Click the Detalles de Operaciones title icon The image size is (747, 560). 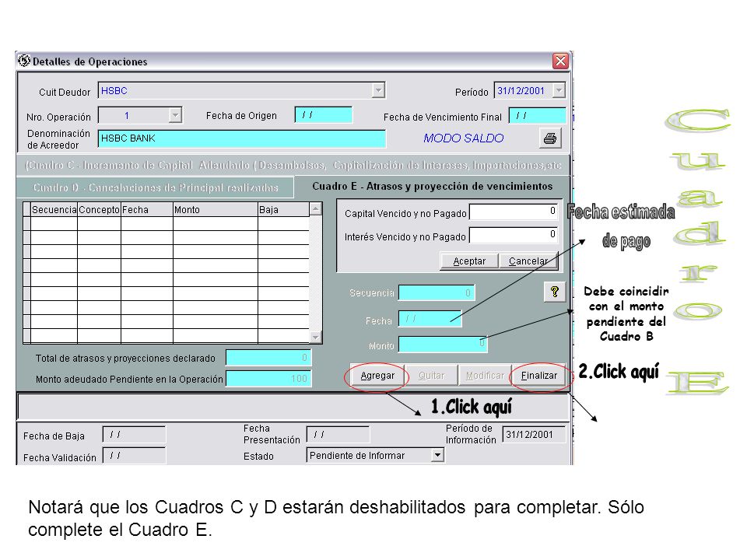tap(24, 61)
